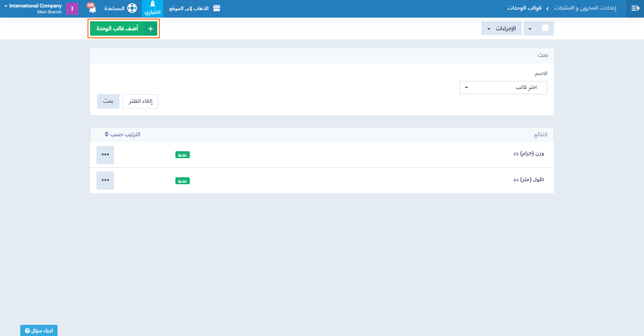This screenshot has height=336, width=644.
Task: Click plus icon on أضف قالب الوحدة button
Action: [x=150, y=29]
